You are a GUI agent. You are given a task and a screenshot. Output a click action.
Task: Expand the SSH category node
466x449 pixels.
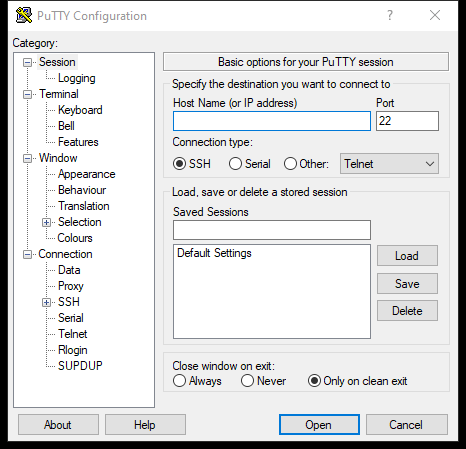tap(46, 302)
